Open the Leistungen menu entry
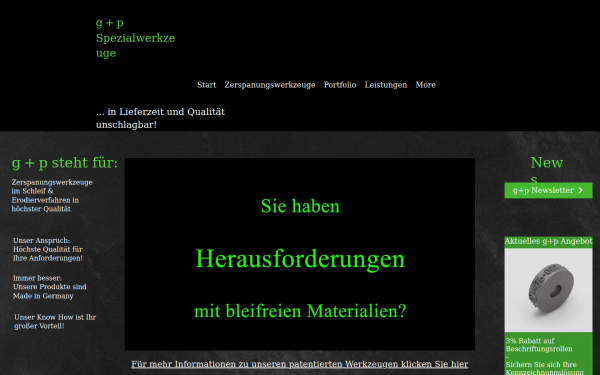The image size is (600, 375). [x=386, y=85]
